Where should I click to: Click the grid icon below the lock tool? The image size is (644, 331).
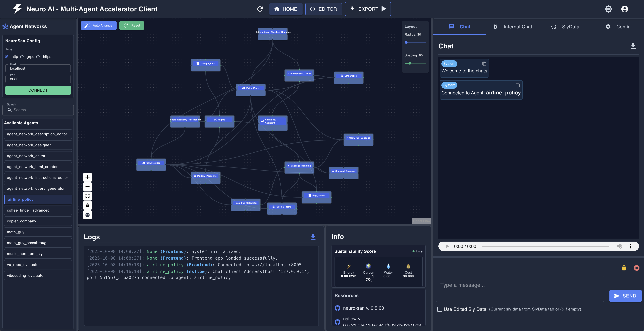87,215
